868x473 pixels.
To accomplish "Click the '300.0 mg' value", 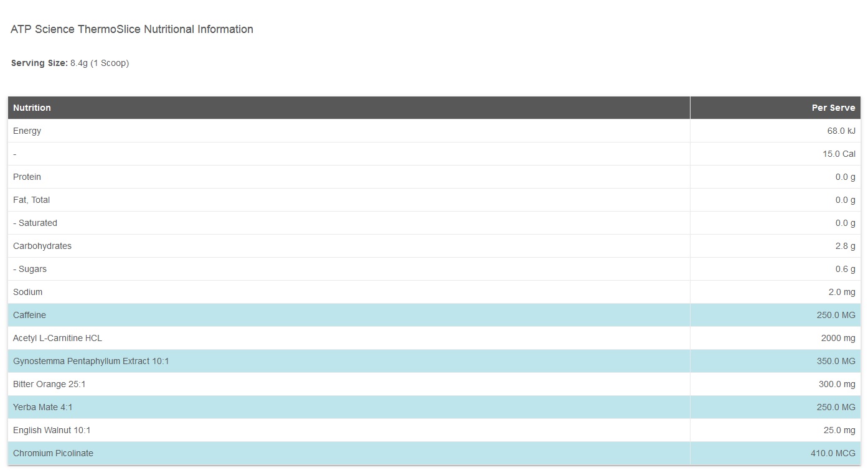I will (x=837, y=384).
